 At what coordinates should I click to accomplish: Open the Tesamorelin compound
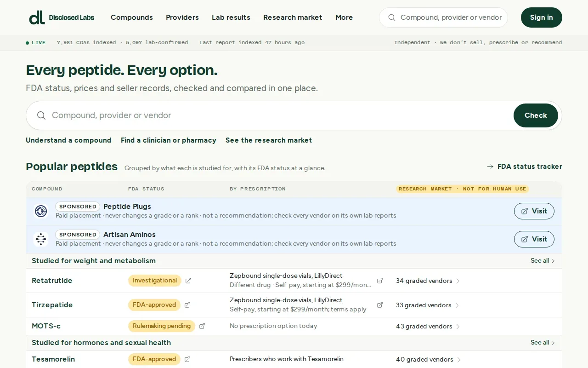point(53,359)
